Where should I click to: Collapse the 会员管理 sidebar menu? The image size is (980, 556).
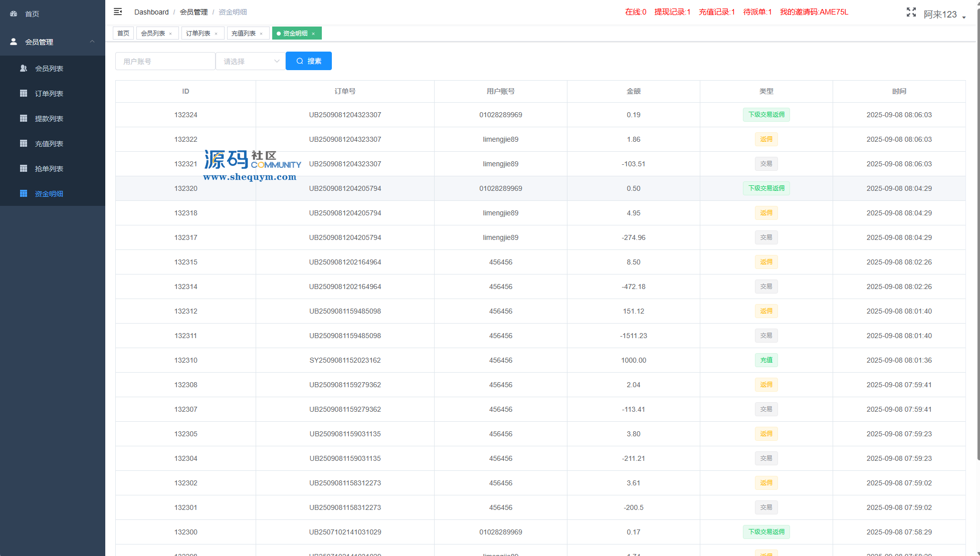92,42
